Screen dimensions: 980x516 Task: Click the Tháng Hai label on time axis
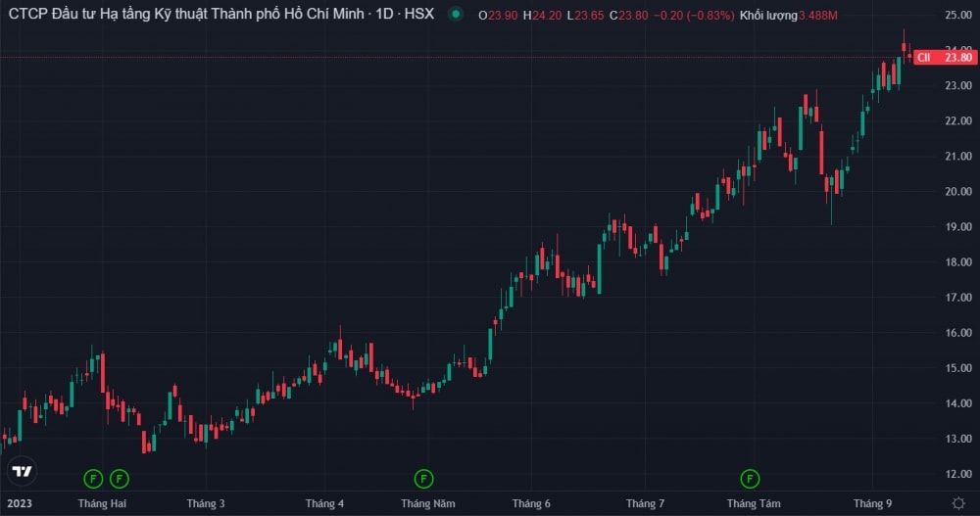coord(102,503)
